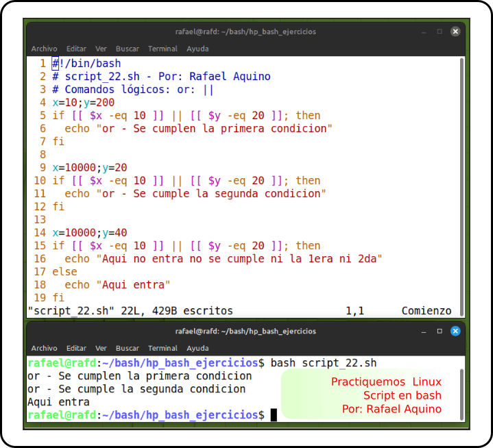Click the 'x=10000;y=40' assignment line
Image resolution: width=493 pixels, height=448 pixels.
(90, 232)
